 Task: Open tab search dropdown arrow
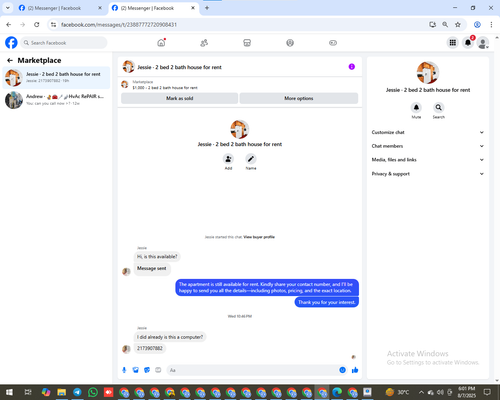tap(7, 8)
